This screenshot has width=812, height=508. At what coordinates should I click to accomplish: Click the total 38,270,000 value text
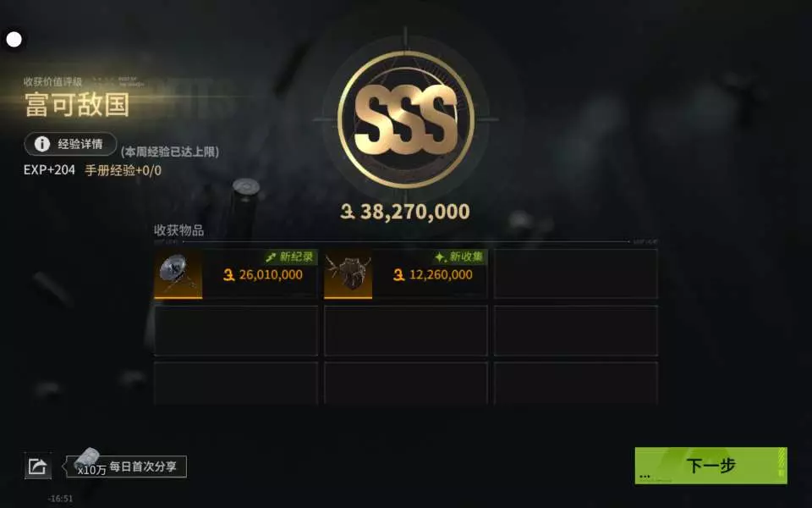[x=414, y=212]
